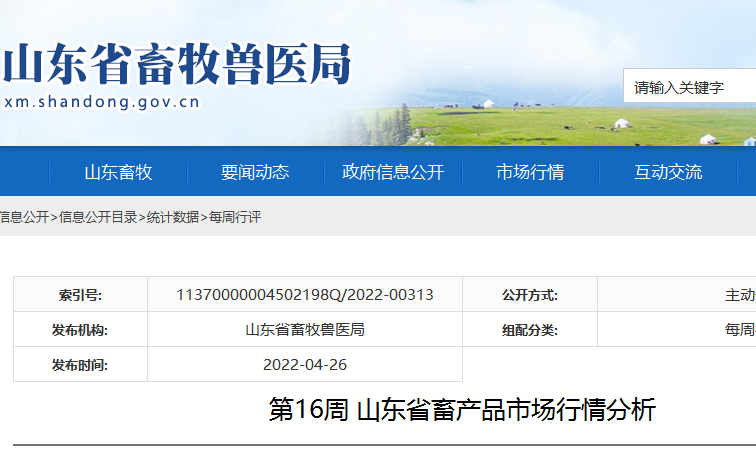
Task: Click the 索引号 label cell
Action: (x=80, y=295)
